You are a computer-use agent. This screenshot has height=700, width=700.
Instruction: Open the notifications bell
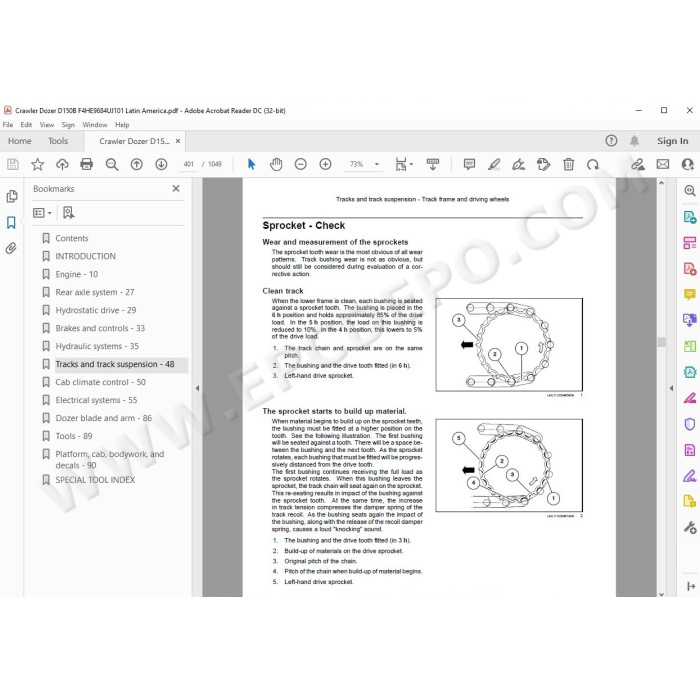coord(634,141)
